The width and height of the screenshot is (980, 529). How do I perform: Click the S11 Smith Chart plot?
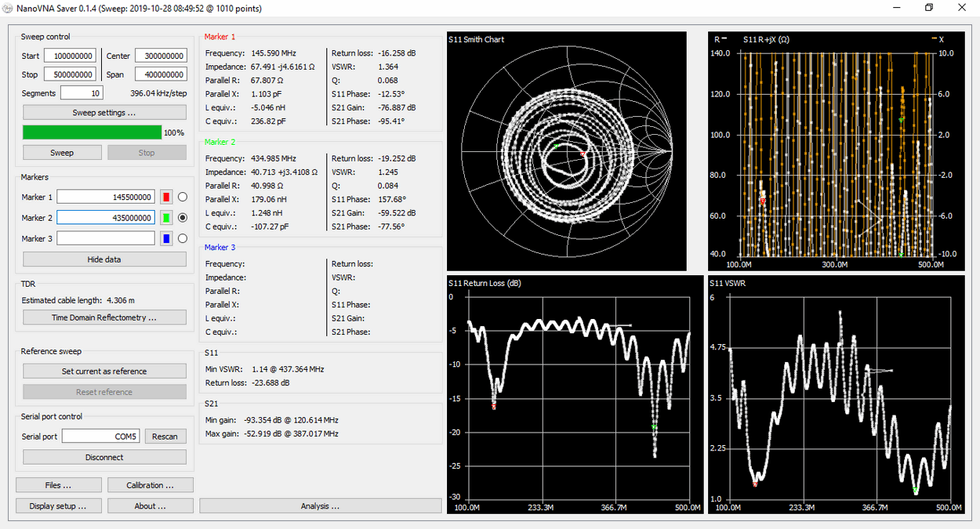566,151
